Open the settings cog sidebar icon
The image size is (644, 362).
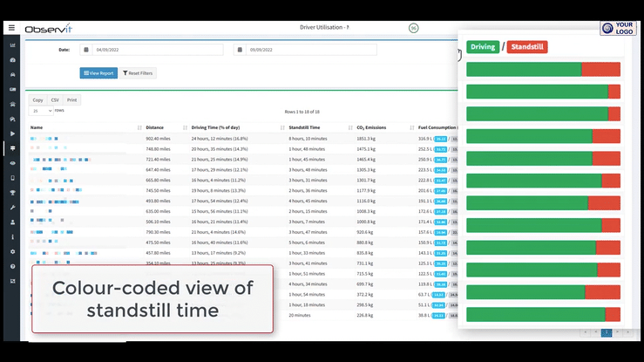[x=13, y=251]
